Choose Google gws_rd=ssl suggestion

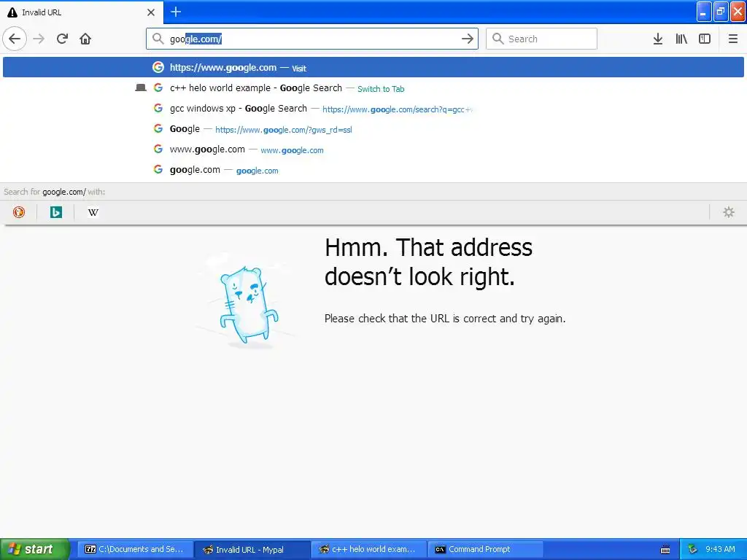tap(373, 129)
